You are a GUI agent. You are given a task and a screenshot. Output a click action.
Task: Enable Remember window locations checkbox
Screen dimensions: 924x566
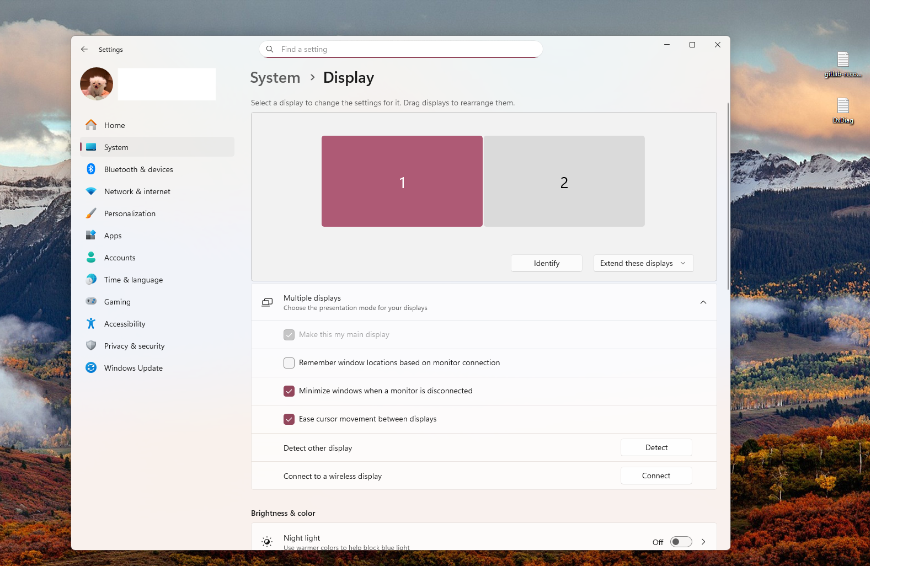[x=289, y=363]
